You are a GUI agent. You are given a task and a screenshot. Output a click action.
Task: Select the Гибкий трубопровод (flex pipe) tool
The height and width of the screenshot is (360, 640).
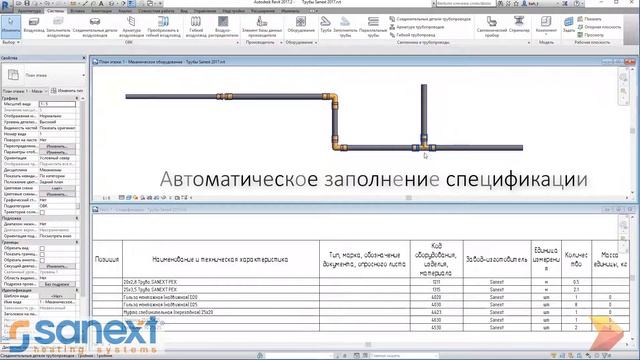point(411,35)
